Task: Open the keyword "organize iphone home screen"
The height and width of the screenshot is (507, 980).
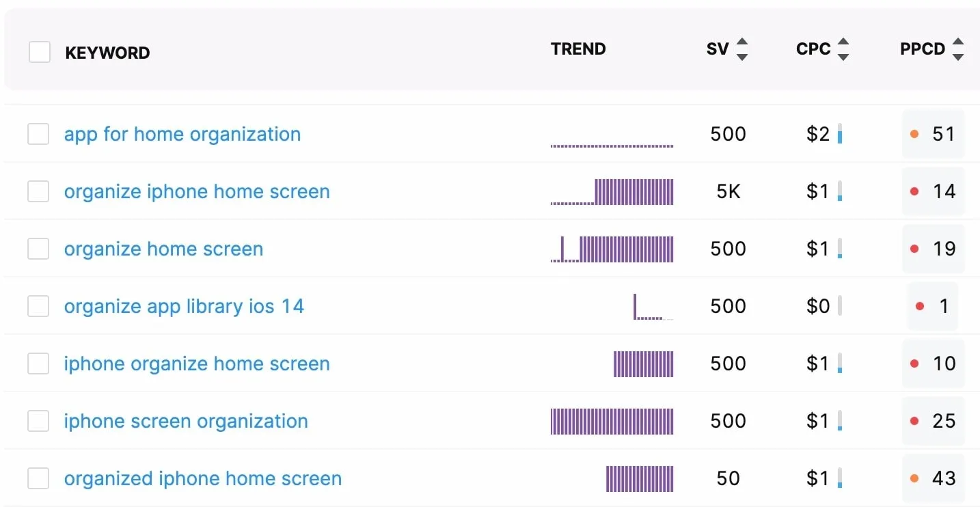Action: tap(196, 191)
